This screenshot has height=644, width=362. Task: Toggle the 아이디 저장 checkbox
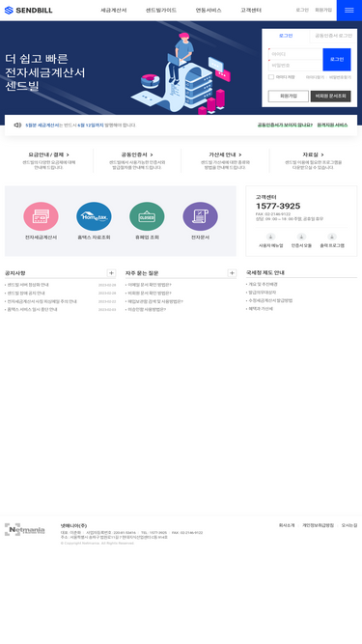[x=271, y=77]
